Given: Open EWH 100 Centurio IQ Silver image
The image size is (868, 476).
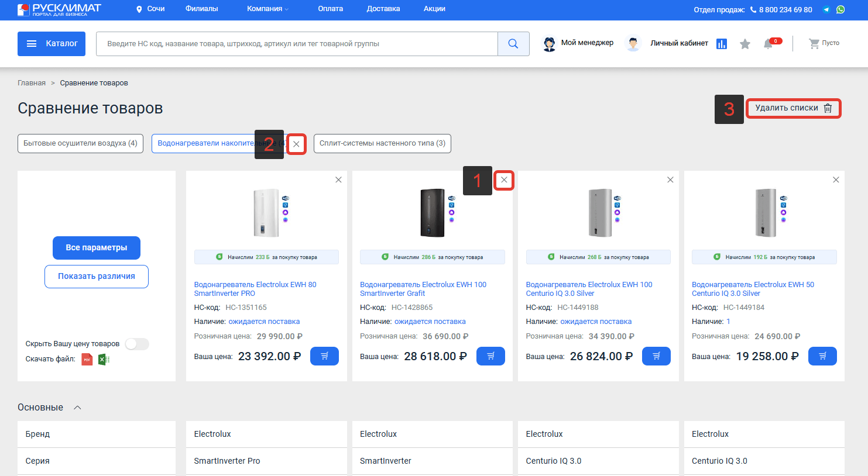Looking at the screenshot, I should coord(599,213).
